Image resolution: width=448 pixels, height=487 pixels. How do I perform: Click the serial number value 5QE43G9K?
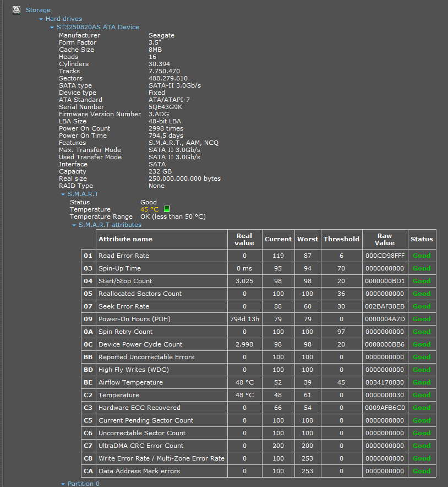pos(165,107)
